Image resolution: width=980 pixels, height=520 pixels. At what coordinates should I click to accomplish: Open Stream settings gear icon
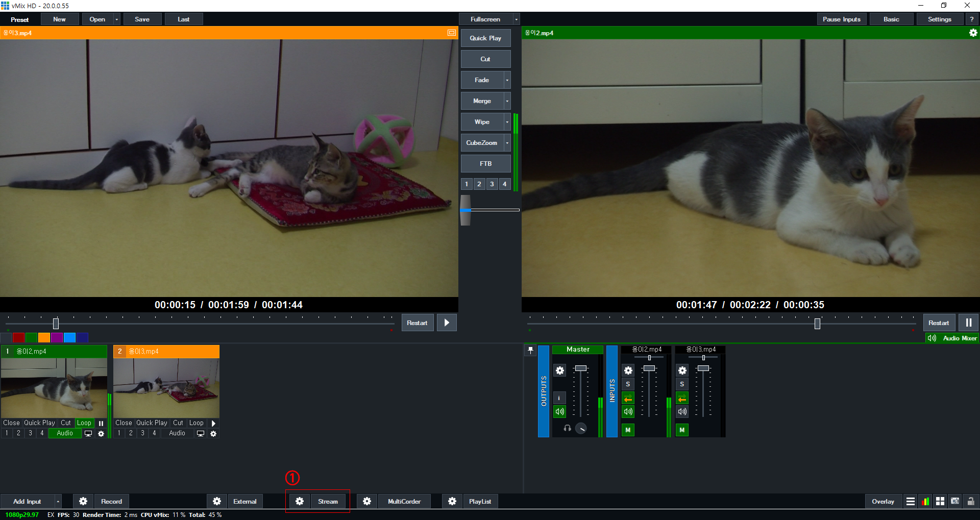300,501
